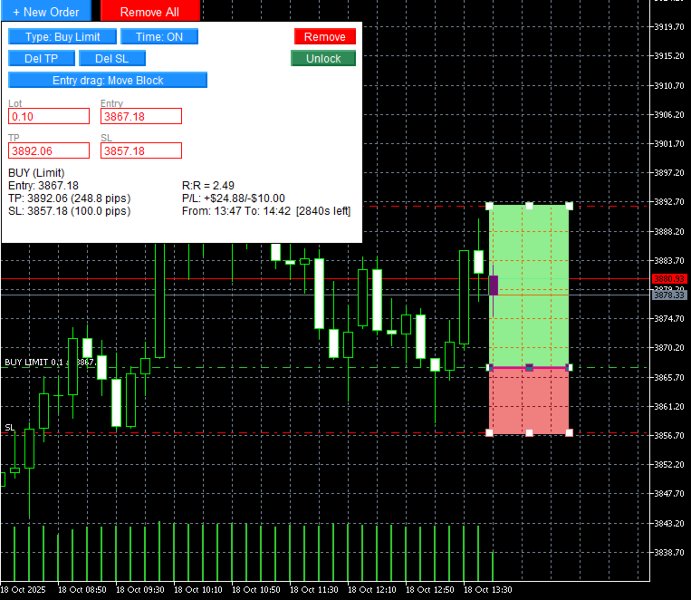Screen dimensions: 691x600
Task: Click the center handle on entry line
Action: pyautogui.click(x=529, y=367)
